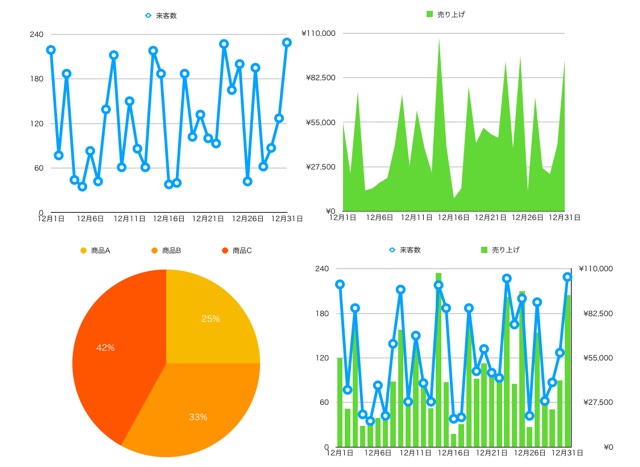The width and height of the screenshot is (640, 467).
Task: Click the 240 axis label in line-only chart
Action: (36, 34)
